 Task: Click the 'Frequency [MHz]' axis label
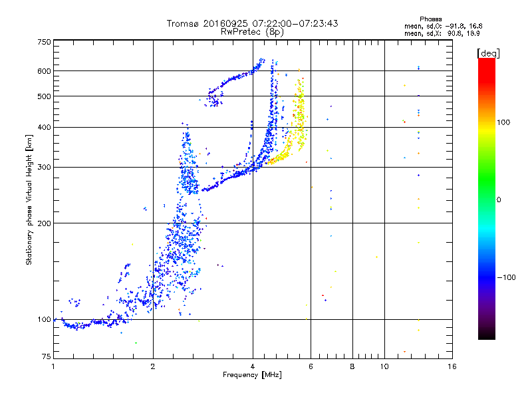click(252, 375)
